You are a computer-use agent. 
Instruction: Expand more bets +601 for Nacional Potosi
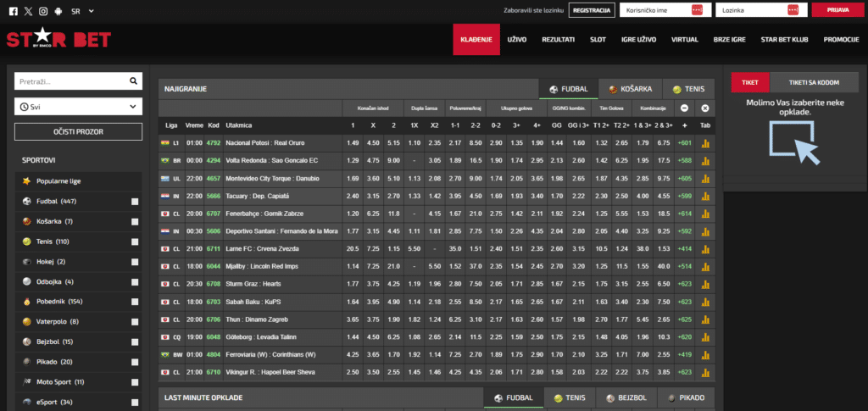pos(684,143)
